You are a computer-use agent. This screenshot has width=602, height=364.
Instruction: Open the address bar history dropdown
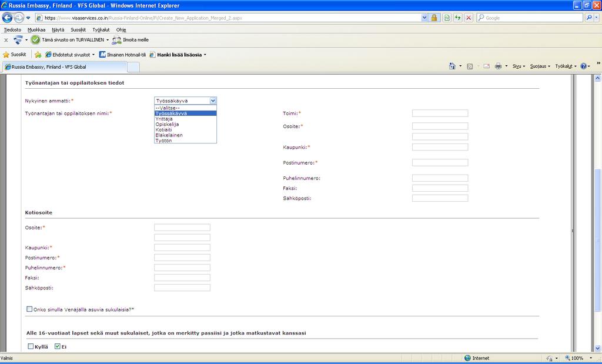click(424, 18)
